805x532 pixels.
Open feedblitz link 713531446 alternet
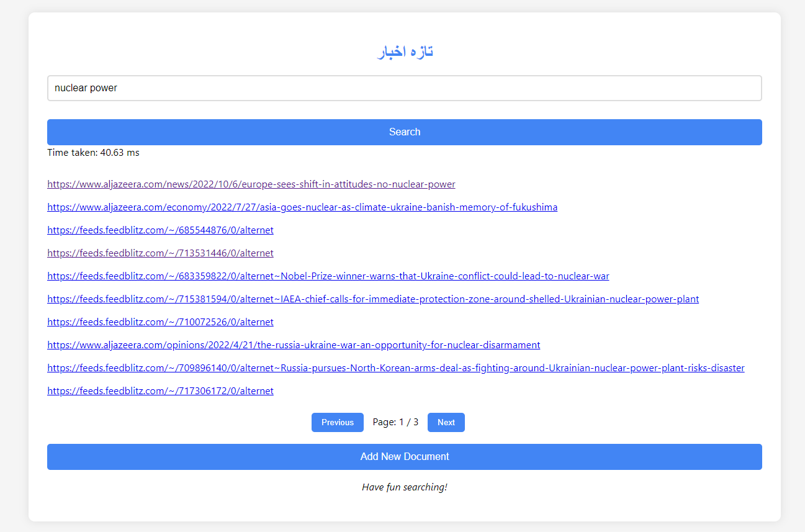[160, 253]
